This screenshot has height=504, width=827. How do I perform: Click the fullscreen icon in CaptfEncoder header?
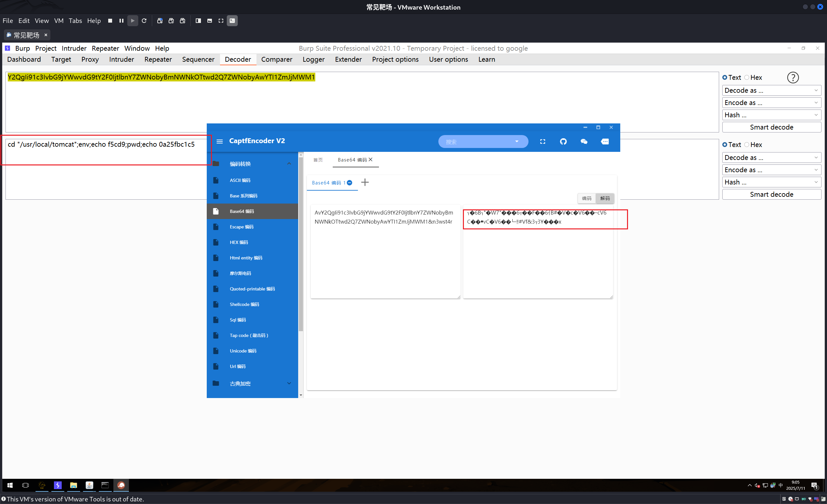tap(542, 142)
